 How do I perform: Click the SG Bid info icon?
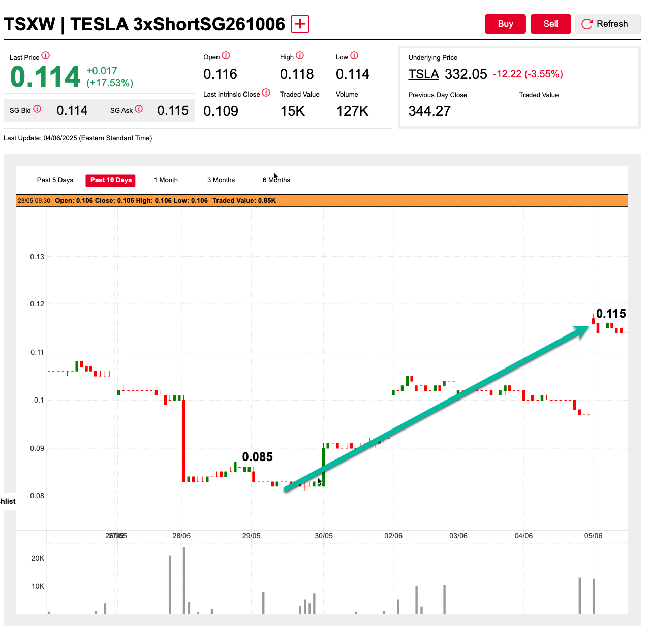37,109
